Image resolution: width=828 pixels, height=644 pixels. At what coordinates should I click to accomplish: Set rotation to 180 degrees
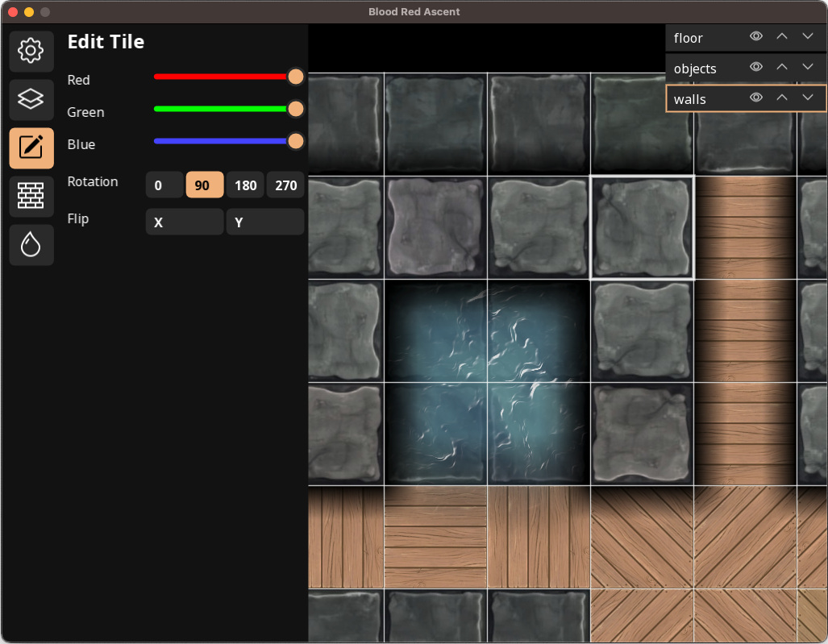click(245, 185)
